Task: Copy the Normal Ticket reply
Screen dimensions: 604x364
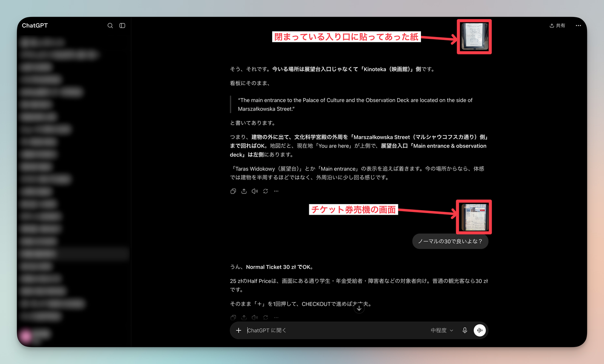Action: point(233,318)
